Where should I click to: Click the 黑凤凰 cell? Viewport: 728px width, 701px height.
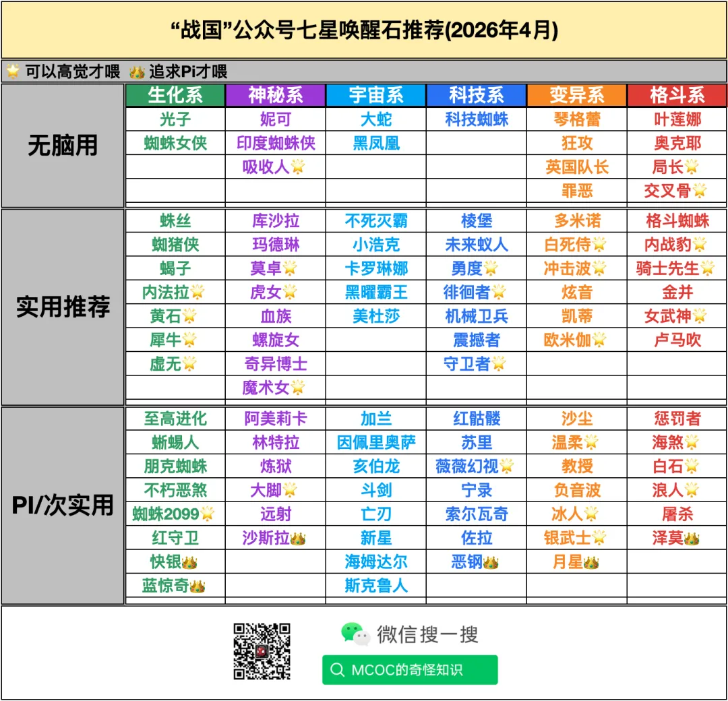coord(376,143)
